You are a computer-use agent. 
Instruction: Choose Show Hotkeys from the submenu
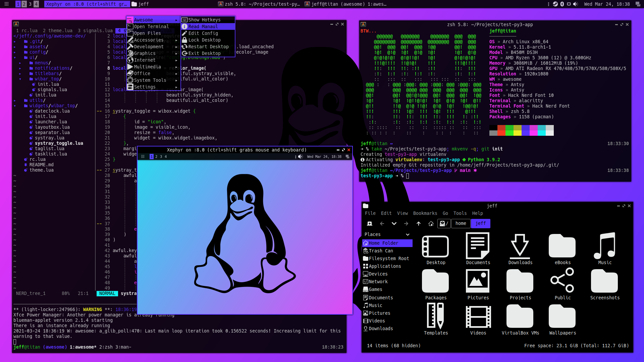point(208,20)
